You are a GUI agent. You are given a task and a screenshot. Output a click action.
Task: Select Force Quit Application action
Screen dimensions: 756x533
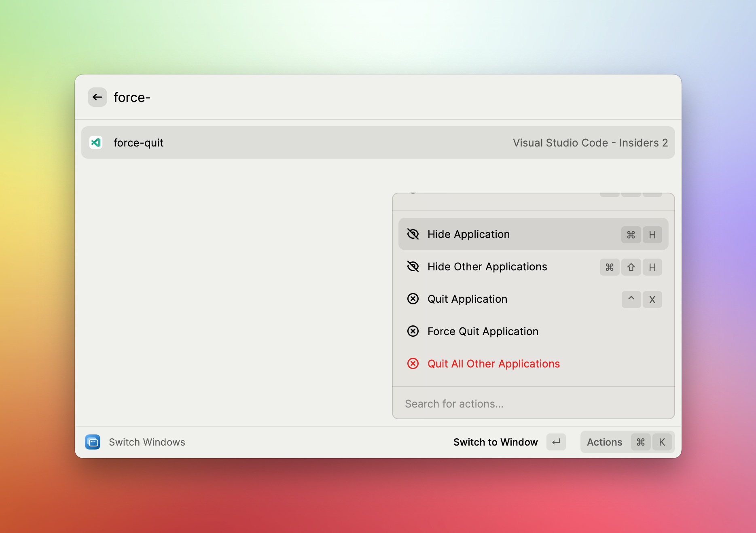[x=533, y=331]
